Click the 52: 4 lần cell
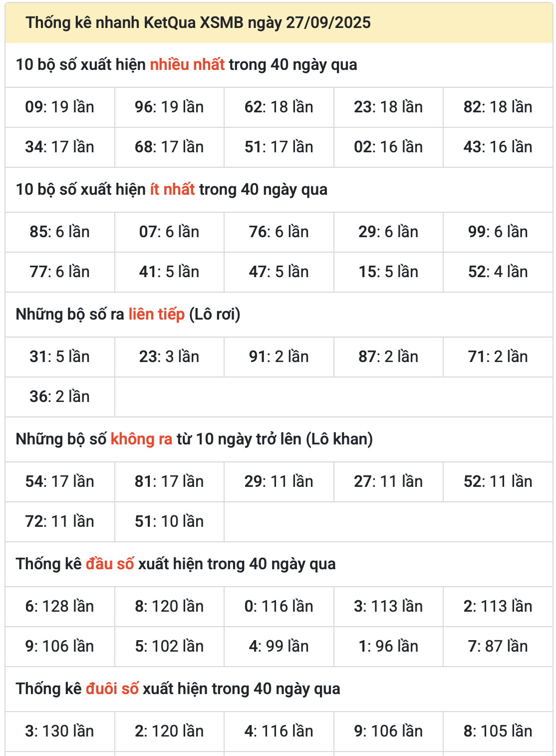This screenshot has height=756, width=556. (498, 272)
